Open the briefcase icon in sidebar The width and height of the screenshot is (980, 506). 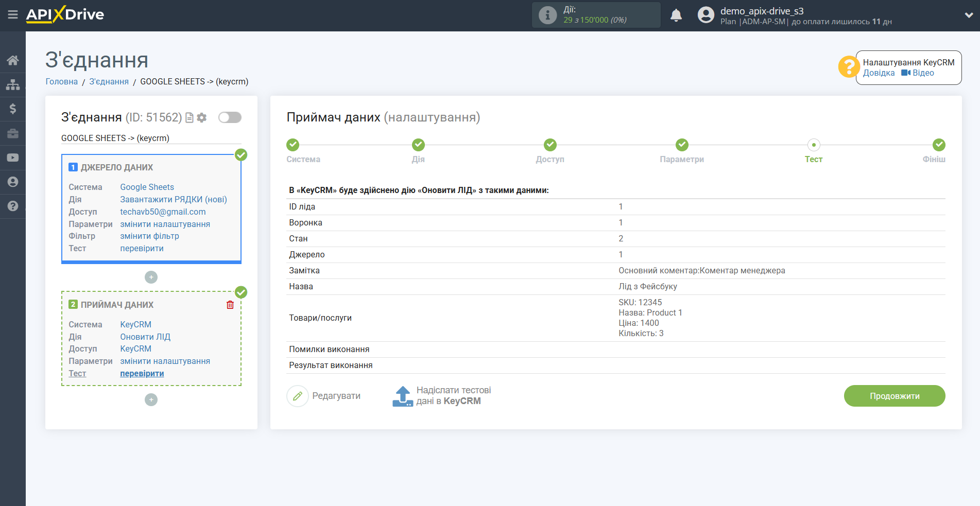click(x=13, y=133)
